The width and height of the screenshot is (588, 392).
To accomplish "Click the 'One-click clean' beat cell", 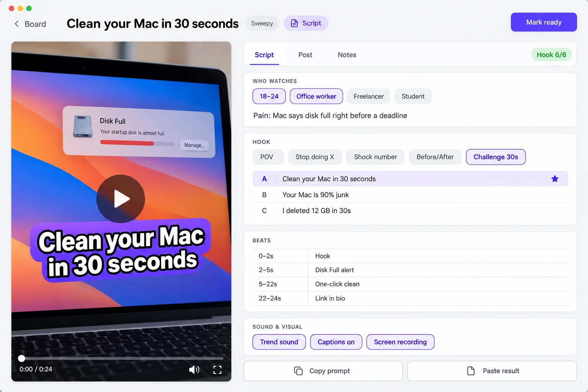I will point(438,284).
